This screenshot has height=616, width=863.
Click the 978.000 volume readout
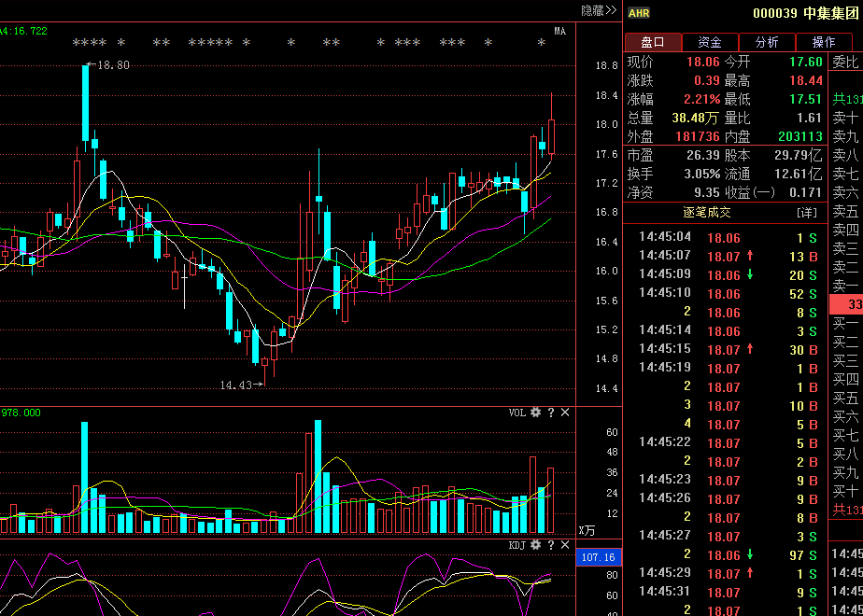click(x=21, y=413)
